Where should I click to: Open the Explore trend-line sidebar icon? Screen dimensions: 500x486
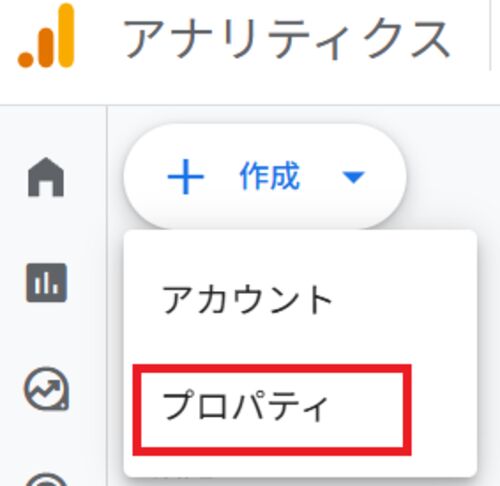click(x=46, y=389)
